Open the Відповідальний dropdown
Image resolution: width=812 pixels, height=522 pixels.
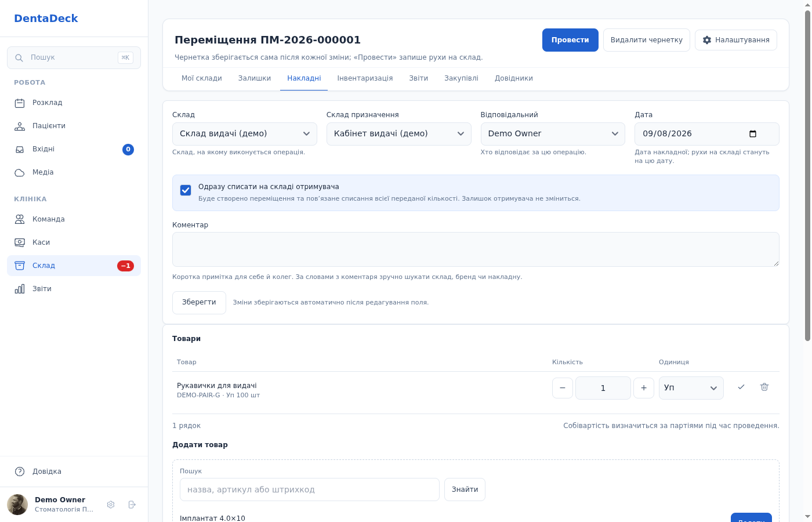tap(553, 134)
